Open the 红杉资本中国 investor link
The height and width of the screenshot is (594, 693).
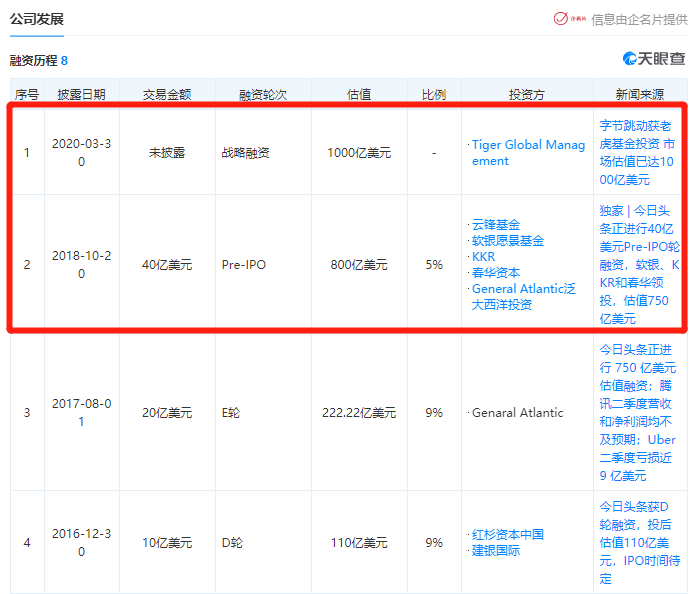point(509,535)
